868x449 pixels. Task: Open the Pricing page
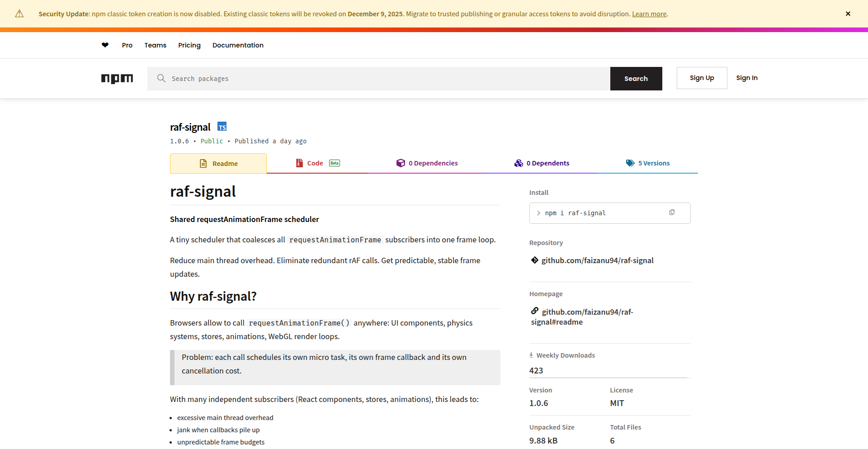click(189, 45)
